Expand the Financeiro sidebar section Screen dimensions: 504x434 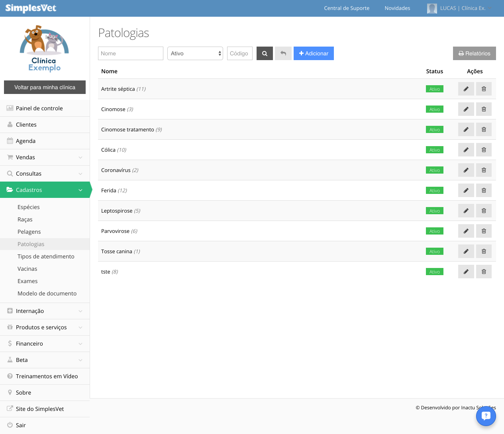(45, 344)
